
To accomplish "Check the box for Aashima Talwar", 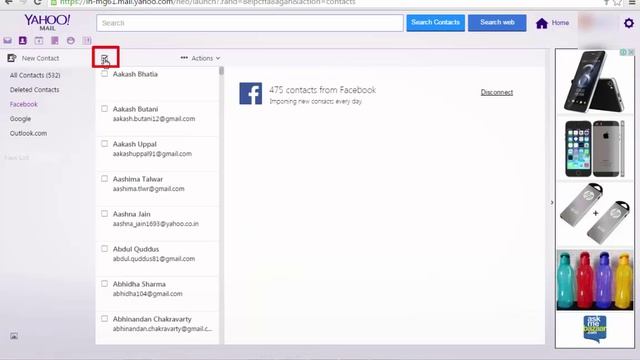I will 104,178.
